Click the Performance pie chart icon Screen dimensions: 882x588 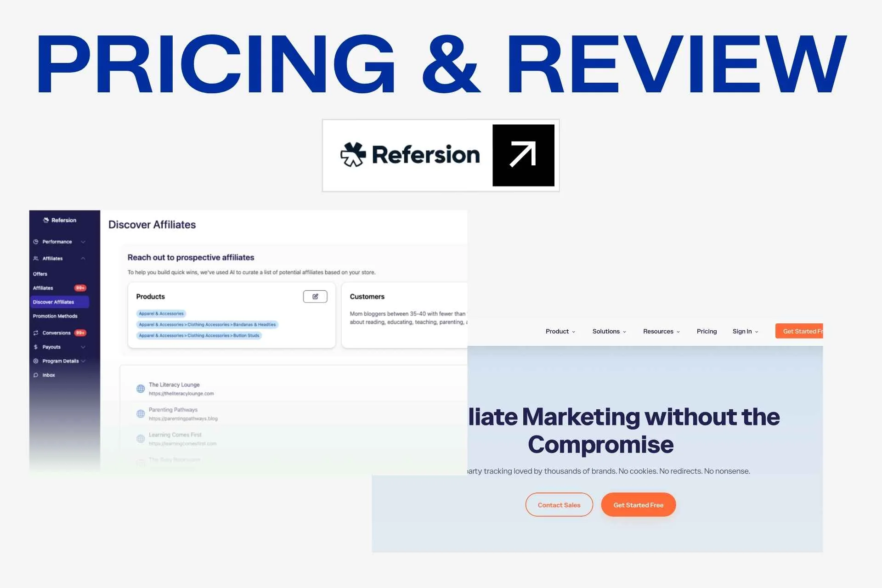pyautogui.click(x=36, y=242)
